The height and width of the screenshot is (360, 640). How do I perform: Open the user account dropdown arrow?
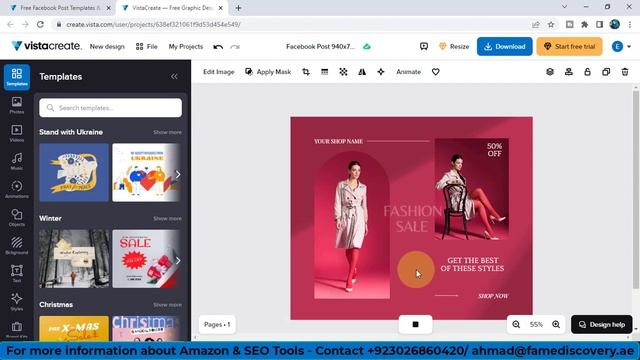(629, 47)
